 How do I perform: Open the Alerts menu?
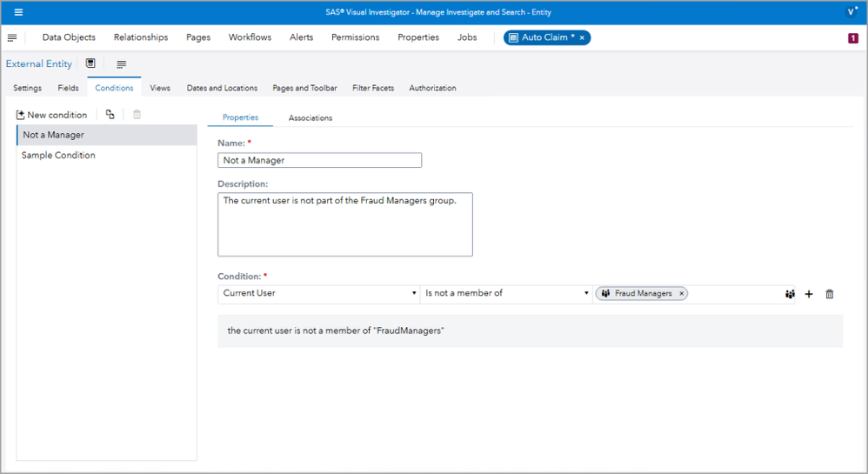click(301, 37)
